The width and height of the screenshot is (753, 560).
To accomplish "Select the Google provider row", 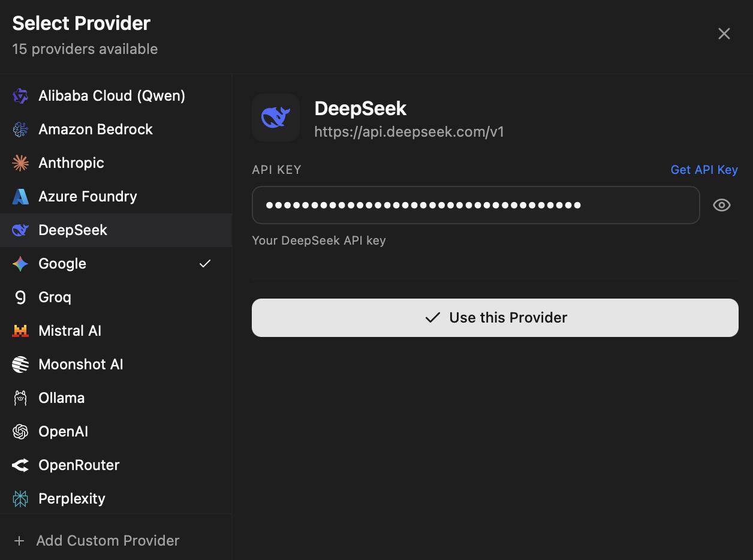I will pos(116,264).
